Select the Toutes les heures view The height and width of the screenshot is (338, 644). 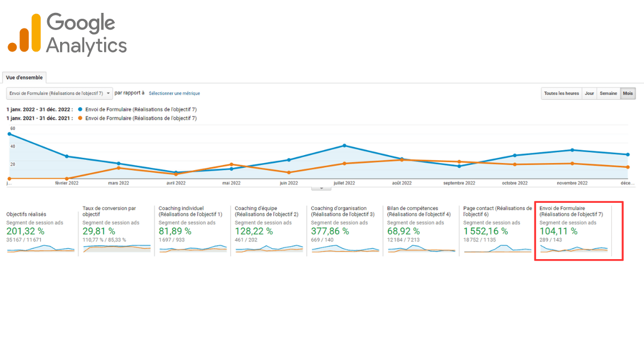click(x=561, y=93)
